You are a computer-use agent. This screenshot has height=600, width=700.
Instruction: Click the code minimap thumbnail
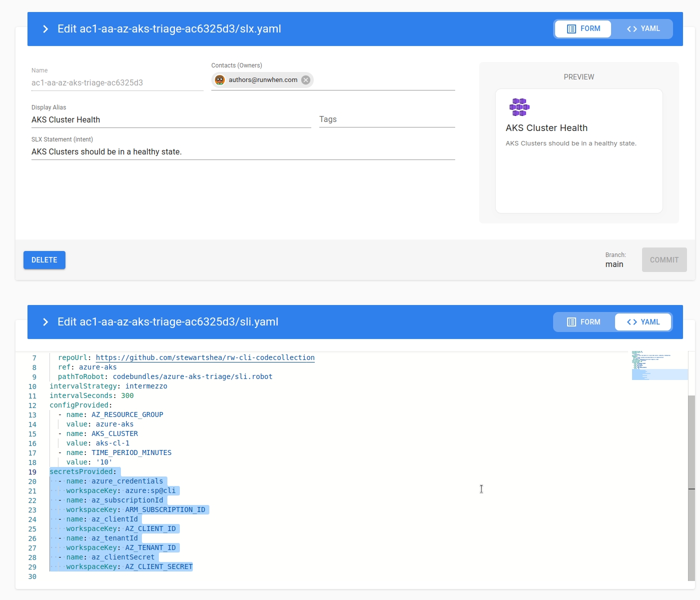660,366
